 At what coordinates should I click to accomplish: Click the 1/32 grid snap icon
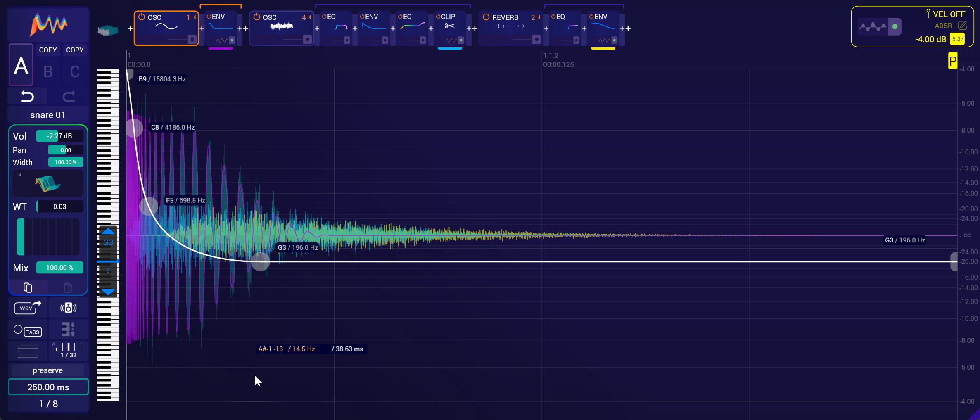pyautogui.click(x=69, y=350)
